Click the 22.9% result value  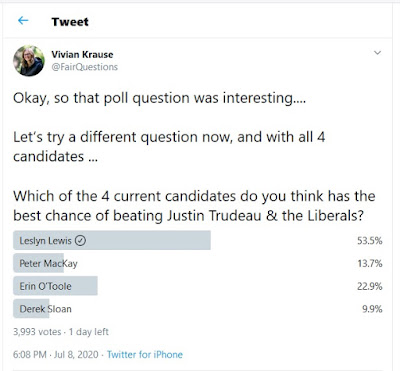pos(370,286)
